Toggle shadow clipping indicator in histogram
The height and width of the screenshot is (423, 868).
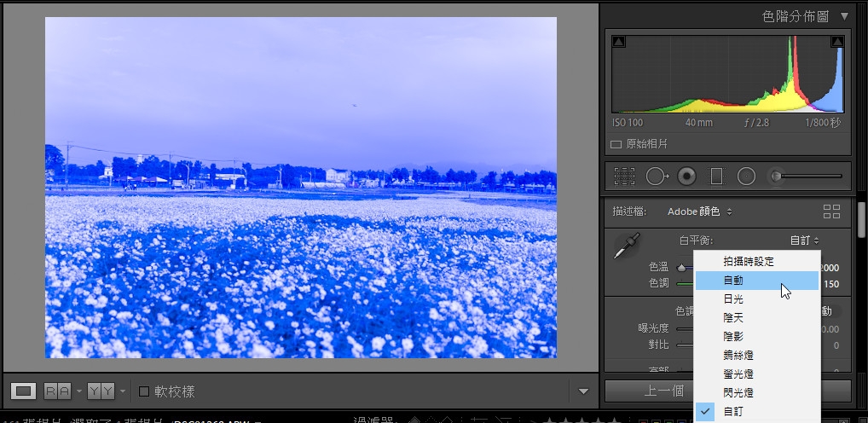click(x=619, y=42)
